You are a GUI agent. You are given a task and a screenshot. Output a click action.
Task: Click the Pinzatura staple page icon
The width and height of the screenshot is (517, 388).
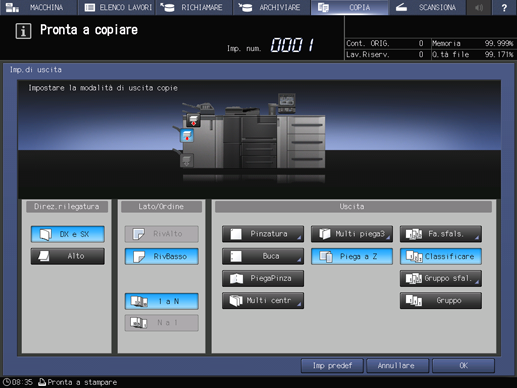click(x=236, y=234)
